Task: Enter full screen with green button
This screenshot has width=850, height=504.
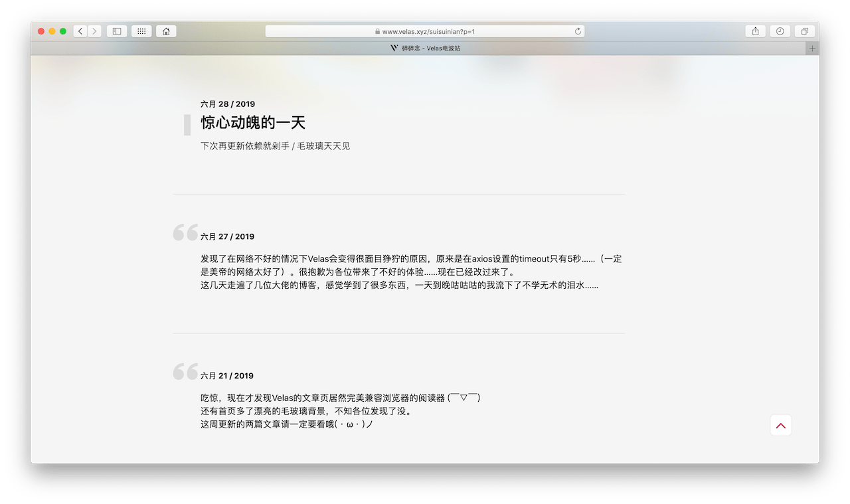Action: (63, 31)
